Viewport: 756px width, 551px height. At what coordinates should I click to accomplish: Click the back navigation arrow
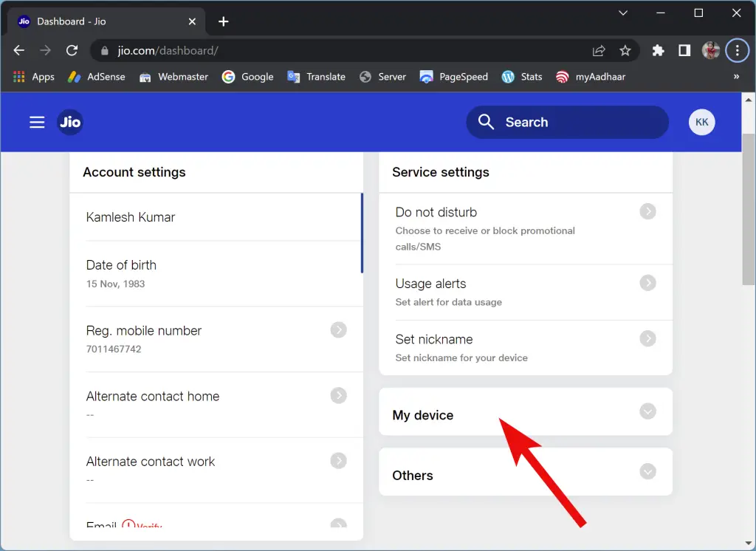(x=18, y=50)
